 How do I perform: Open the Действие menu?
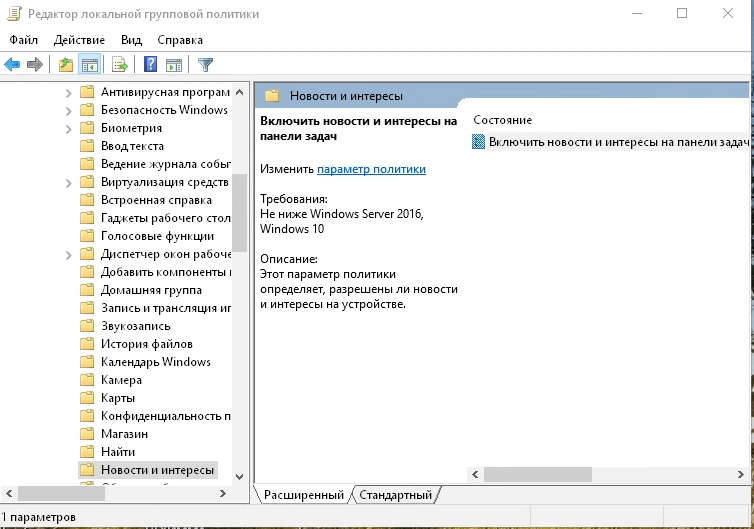(79, 40)
